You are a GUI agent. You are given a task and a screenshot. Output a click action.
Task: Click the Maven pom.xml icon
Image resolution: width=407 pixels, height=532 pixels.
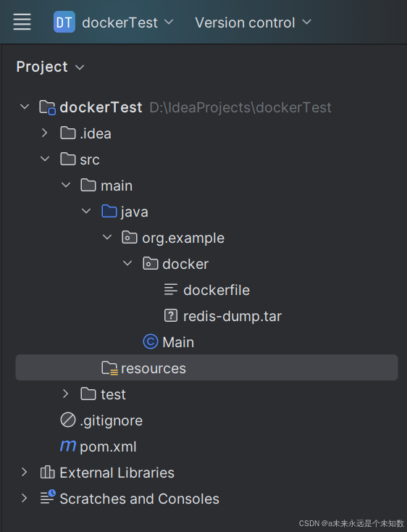68,446
